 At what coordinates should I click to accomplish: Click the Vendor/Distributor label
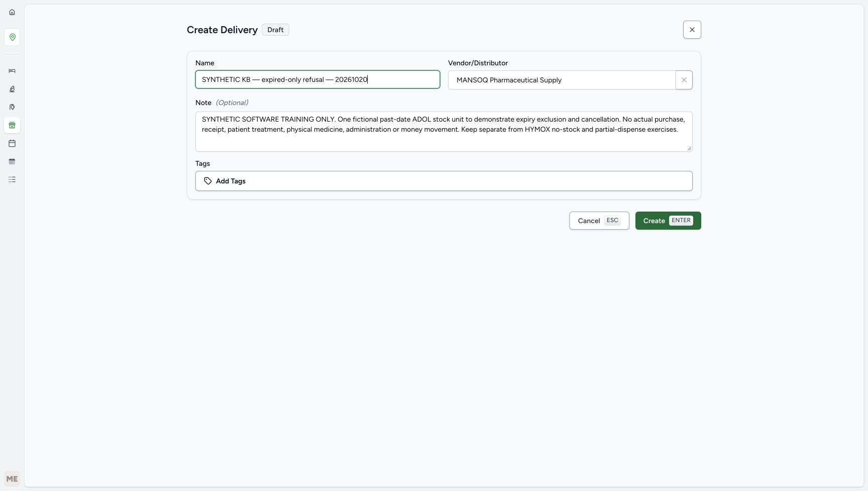(x=478, y=63)
